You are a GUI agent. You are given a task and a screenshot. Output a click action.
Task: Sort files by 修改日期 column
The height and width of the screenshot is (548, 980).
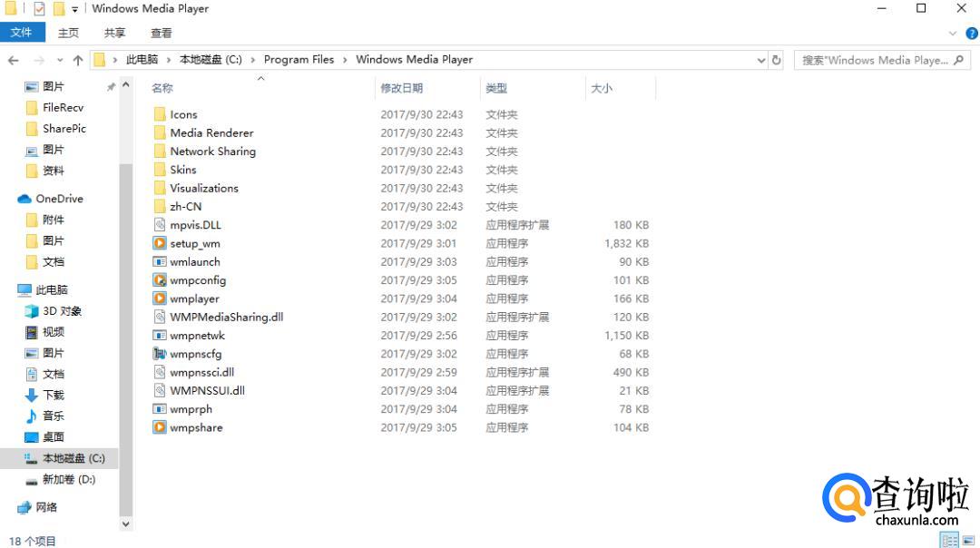click(x=401, y=88)
